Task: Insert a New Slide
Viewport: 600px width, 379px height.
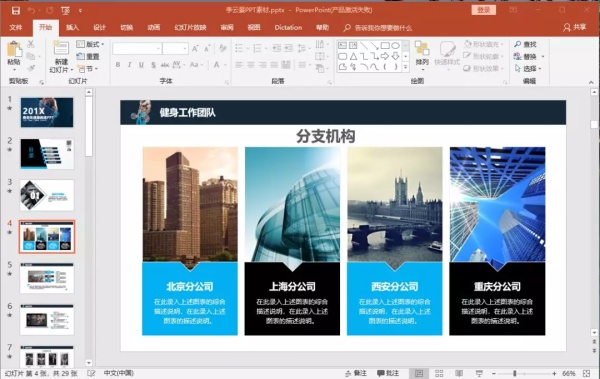Action: (61, 57)
